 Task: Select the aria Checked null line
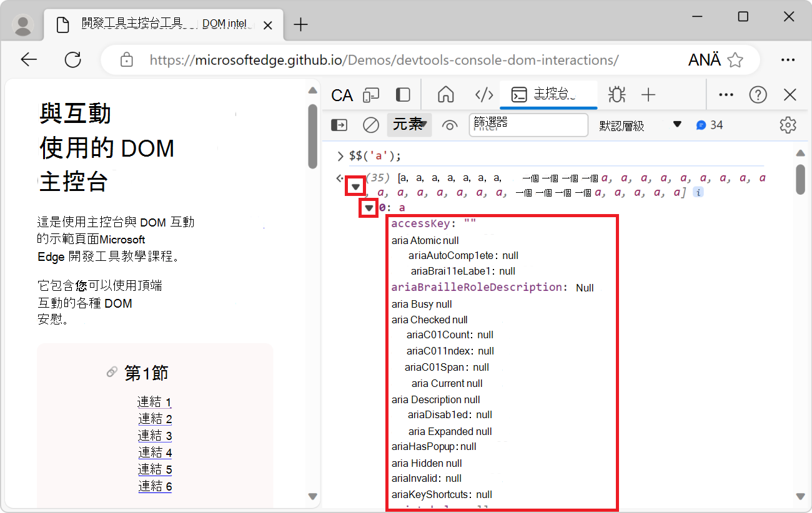point(430,320)
